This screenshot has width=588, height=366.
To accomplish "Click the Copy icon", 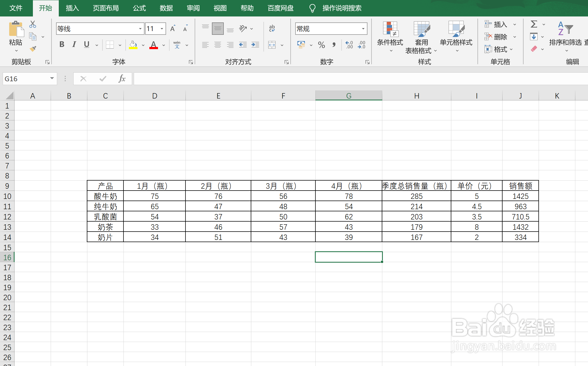I will coord(33,36).
